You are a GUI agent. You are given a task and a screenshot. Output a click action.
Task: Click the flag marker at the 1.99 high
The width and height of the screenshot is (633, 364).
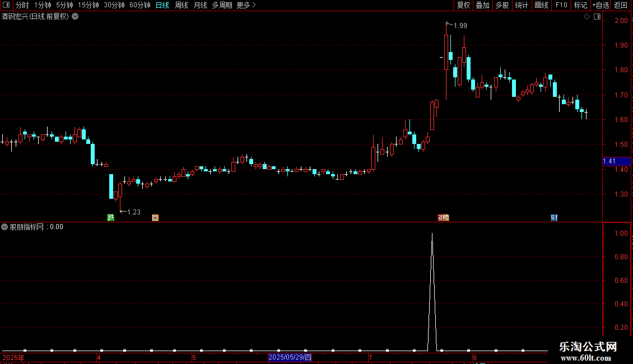448,24
